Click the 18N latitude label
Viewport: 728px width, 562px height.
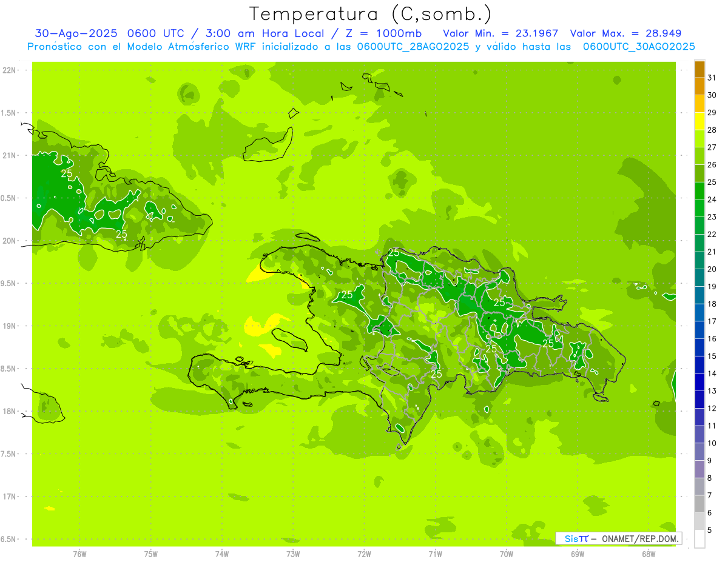pyautogui.click(x=9, y=411)
